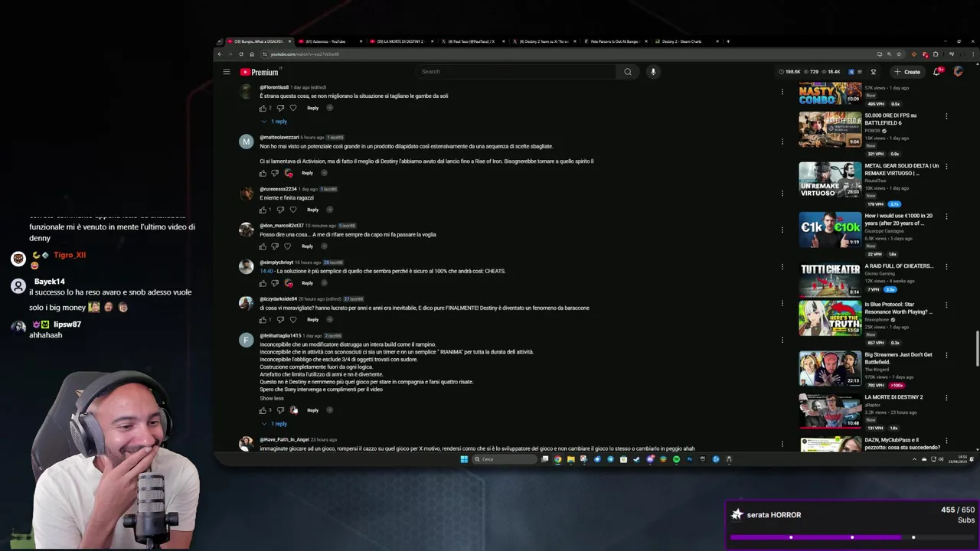
Task: Click the YouTube search input field
Action: (x=517, y=72)
